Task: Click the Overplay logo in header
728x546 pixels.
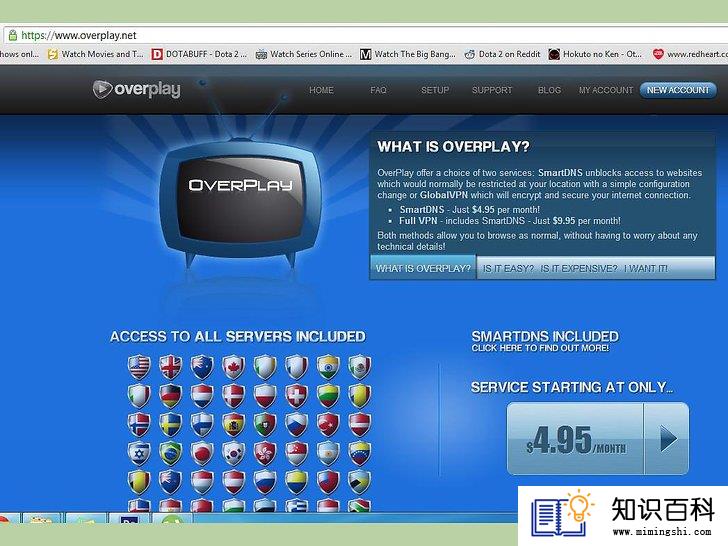Action: (136, 89)
